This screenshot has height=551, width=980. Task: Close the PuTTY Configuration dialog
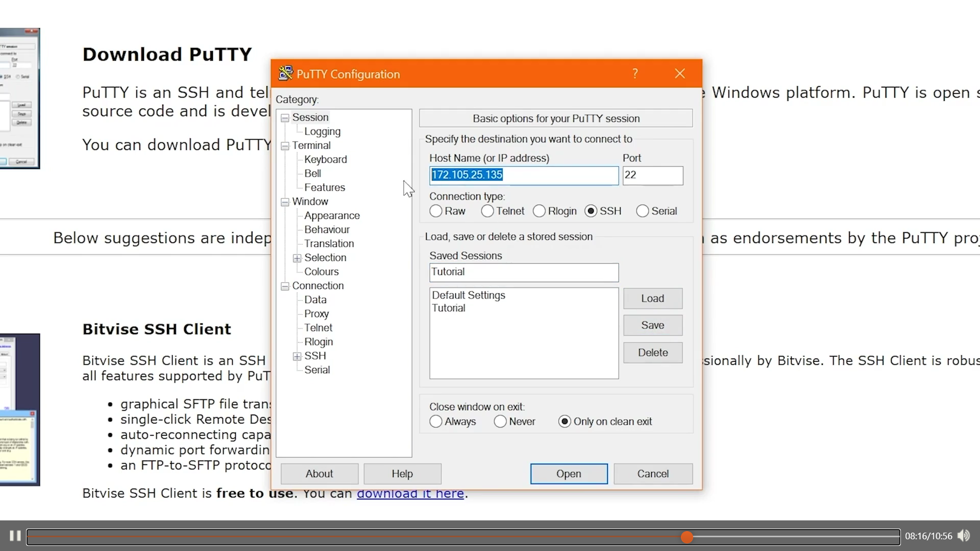tap(679, 73)
